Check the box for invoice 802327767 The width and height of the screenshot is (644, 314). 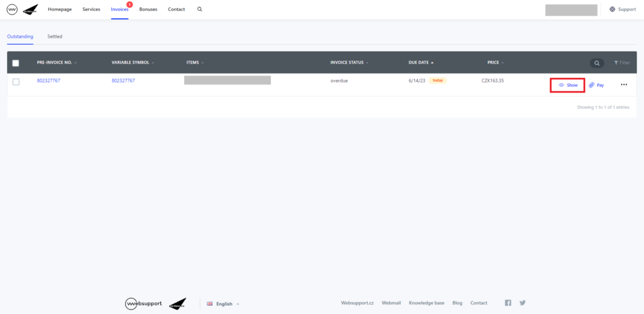[x=16, y=82]
